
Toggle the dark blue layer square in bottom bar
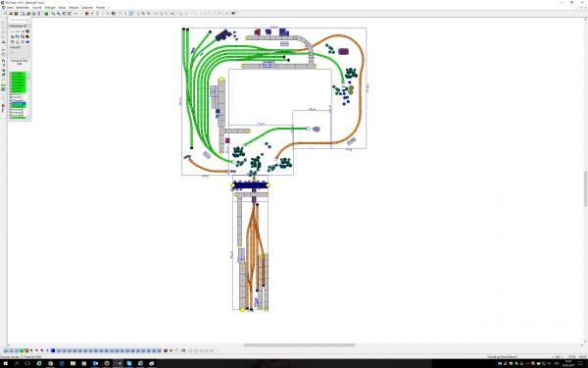[x=53, y=350]
